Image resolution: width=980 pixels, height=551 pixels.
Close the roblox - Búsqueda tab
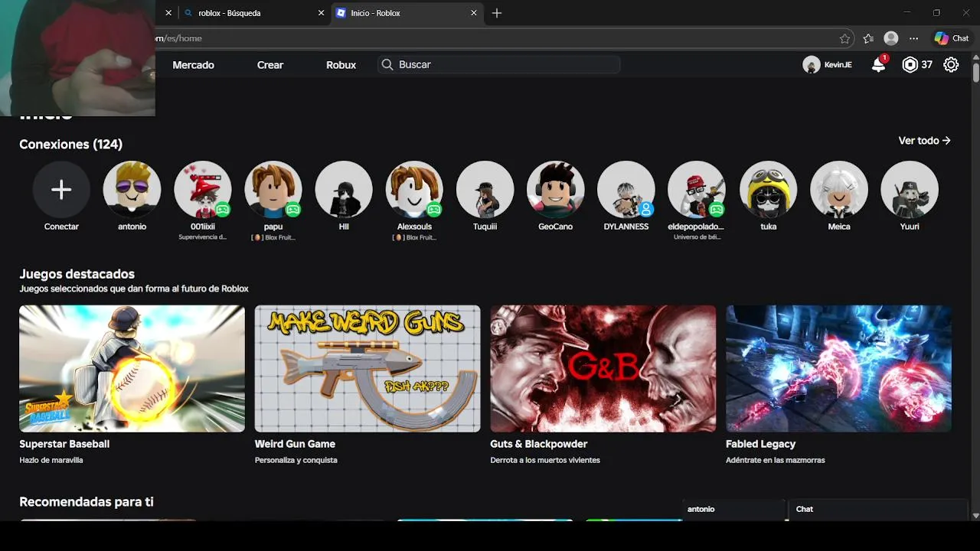coord(321,13)
